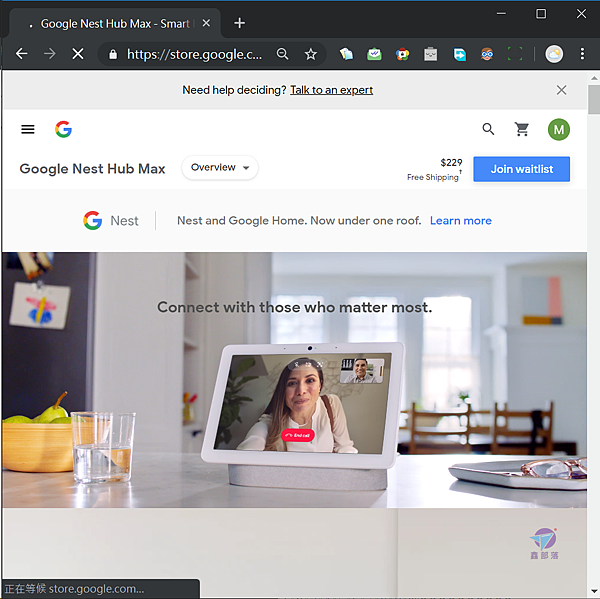Image resolution: width=600 pixels, height=599 pixels.
Task: Open the Chrome profile avatar
Action: [x=554, y=54]
